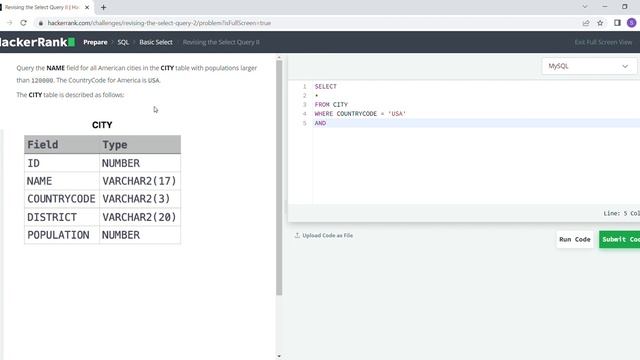This screenshot has width=640, height=360.
Task: Submit the code with the green button
Action: (x=620, y=240)
